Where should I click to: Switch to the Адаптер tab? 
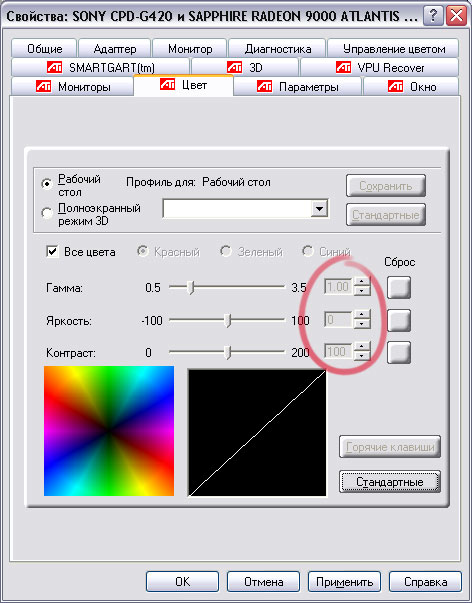click(x=114, y=49)
